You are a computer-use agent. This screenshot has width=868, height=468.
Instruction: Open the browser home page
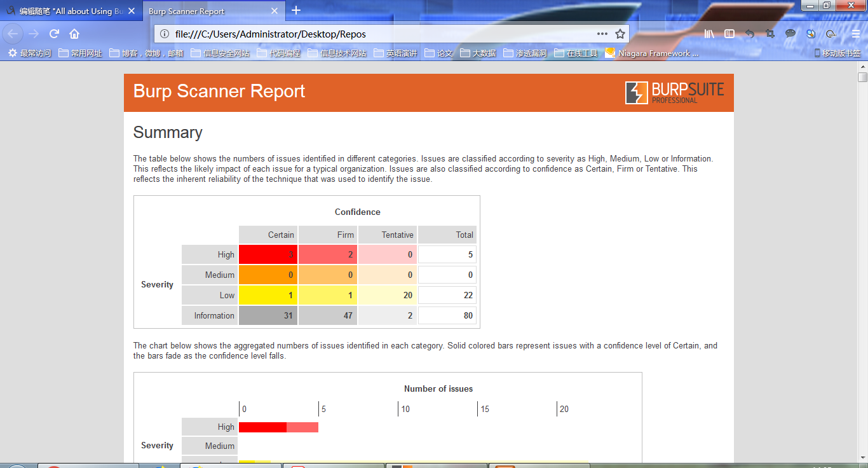74,34
